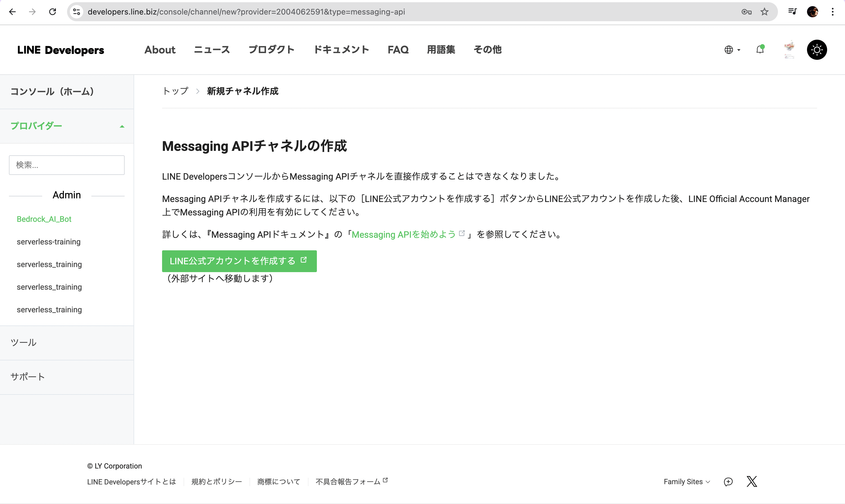Open the password manager key icon
This screenshot has height=504, width=845.
(x=746, y=12)
